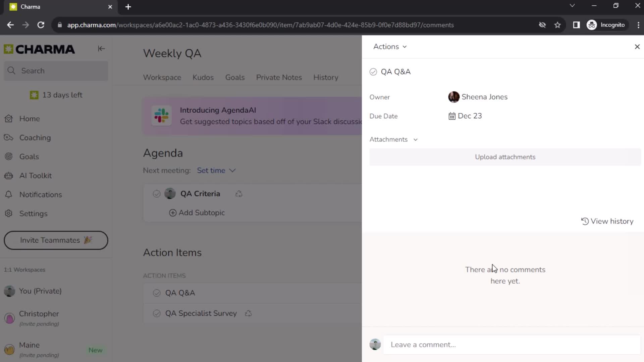Open Goals from sidebar
This screenshot has height=362, width=644.
[x=29, y=157]
